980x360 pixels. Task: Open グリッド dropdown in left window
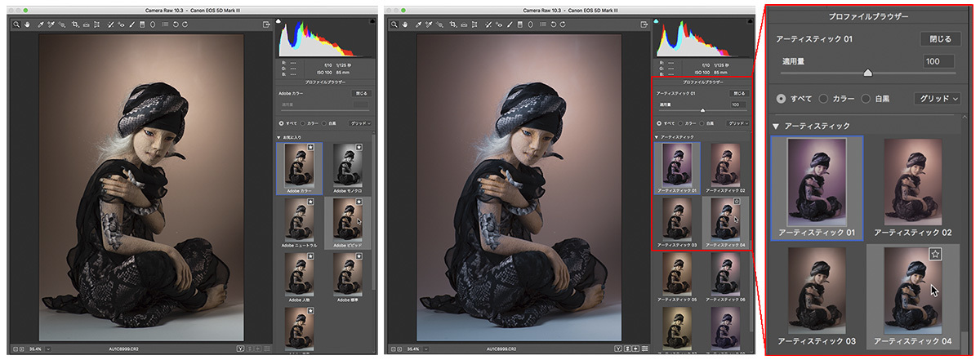pyautogui.click(x=361, y=123)
